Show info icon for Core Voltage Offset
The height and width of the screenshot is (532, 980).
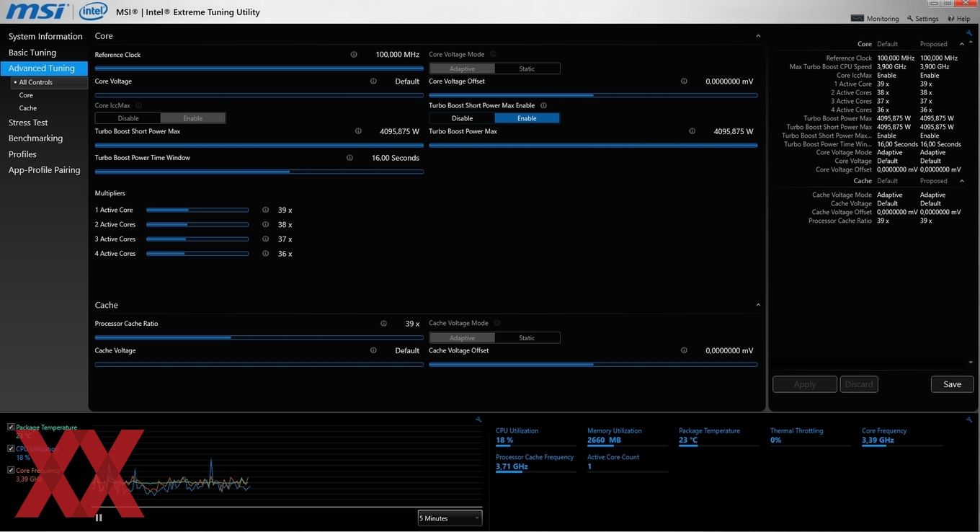[x=684, y=81]
